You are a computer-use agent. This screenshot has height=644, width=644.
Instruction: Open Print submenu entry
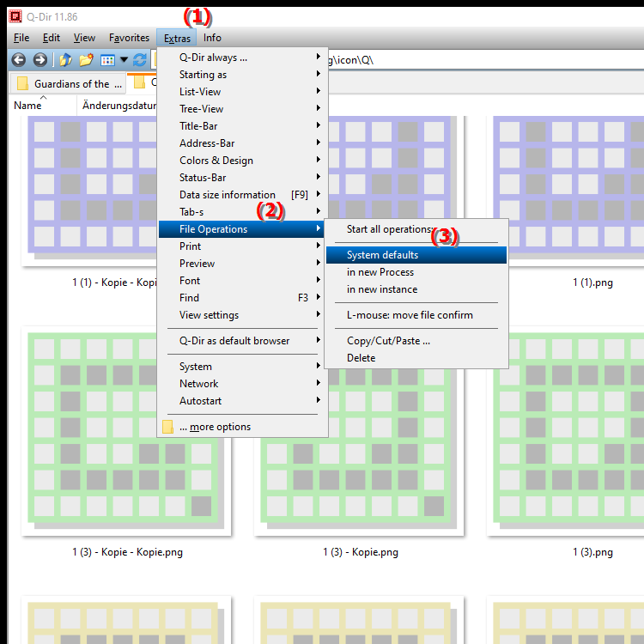(x=242, y=246)
